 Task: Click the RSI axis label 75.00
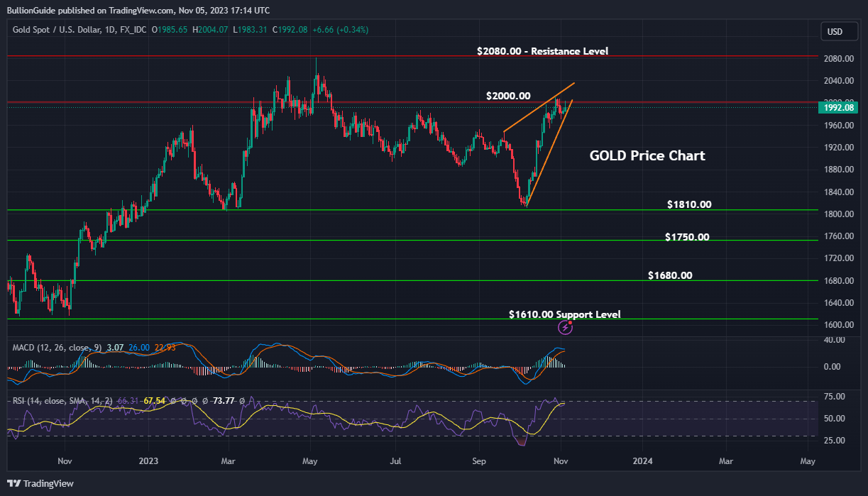(833, 396)
